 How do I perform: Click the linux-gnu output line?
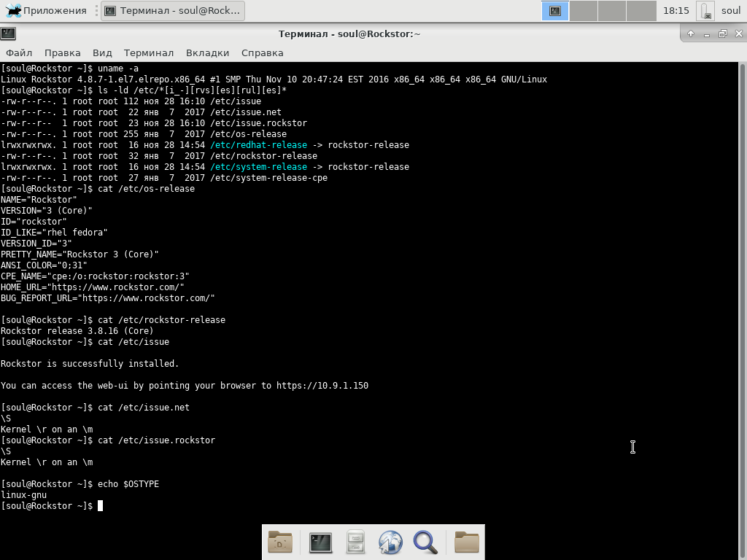click(x=24, y=495)
